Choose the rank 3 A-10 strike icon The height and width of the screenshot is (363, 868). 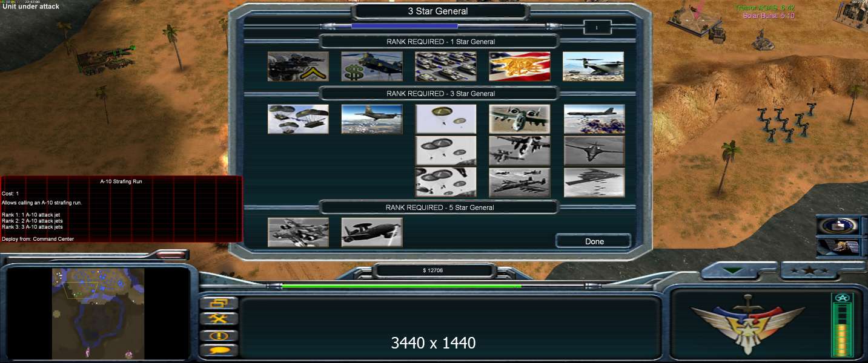pyautogui.click(x=520, y=182)
